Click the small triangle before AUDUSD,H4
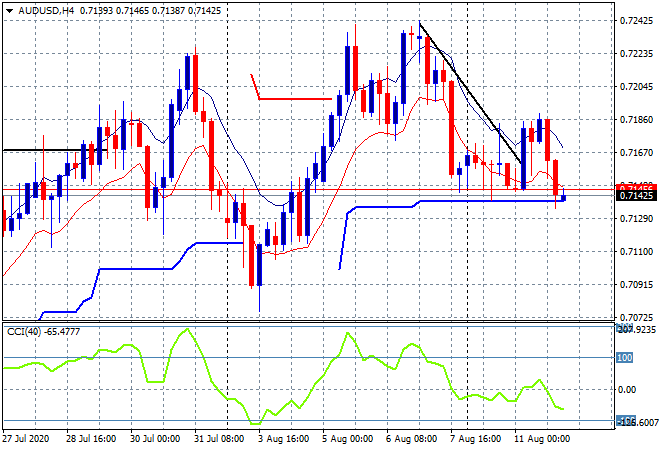660x450 pixels. [x=9, y=11]
